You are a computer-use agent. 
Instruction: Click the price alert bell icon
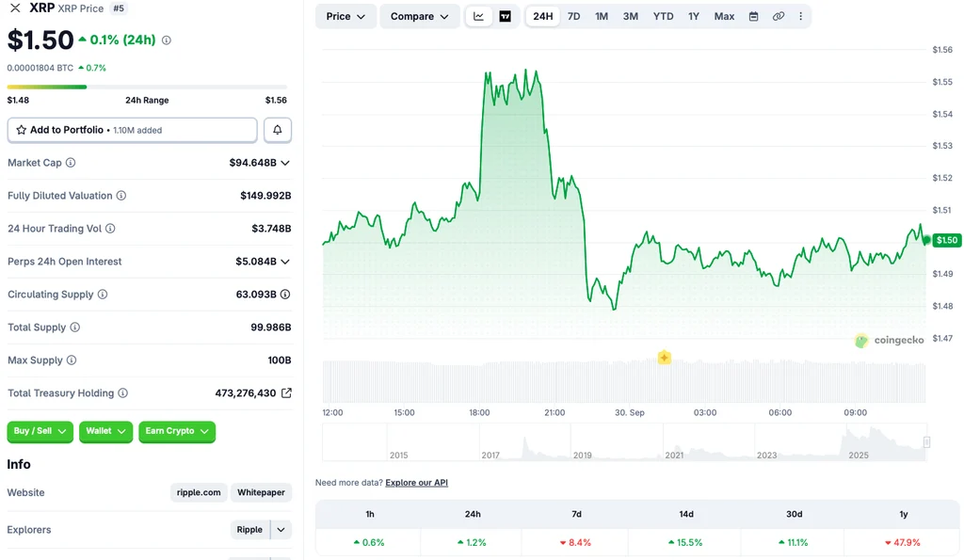[278, 130]
